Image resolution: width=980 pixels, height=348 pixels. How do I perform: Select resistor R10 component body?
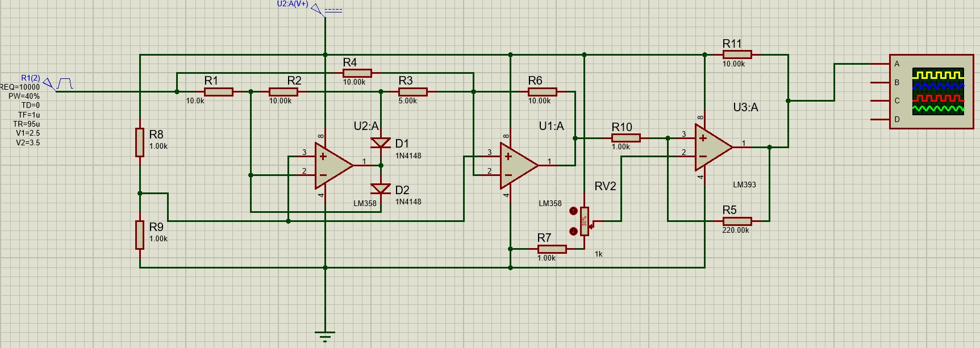626,138
